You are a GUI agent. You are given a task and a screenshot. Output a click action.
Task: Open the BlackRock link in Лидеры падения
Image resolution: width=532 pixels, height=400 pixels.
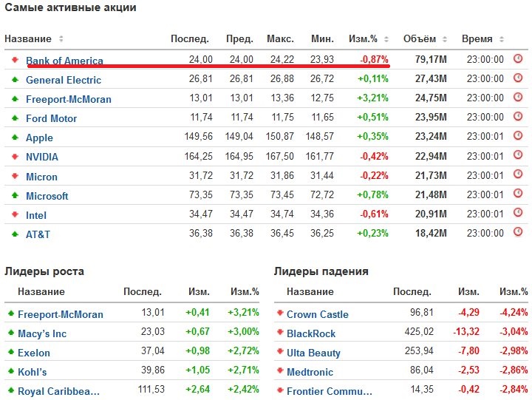310,333
